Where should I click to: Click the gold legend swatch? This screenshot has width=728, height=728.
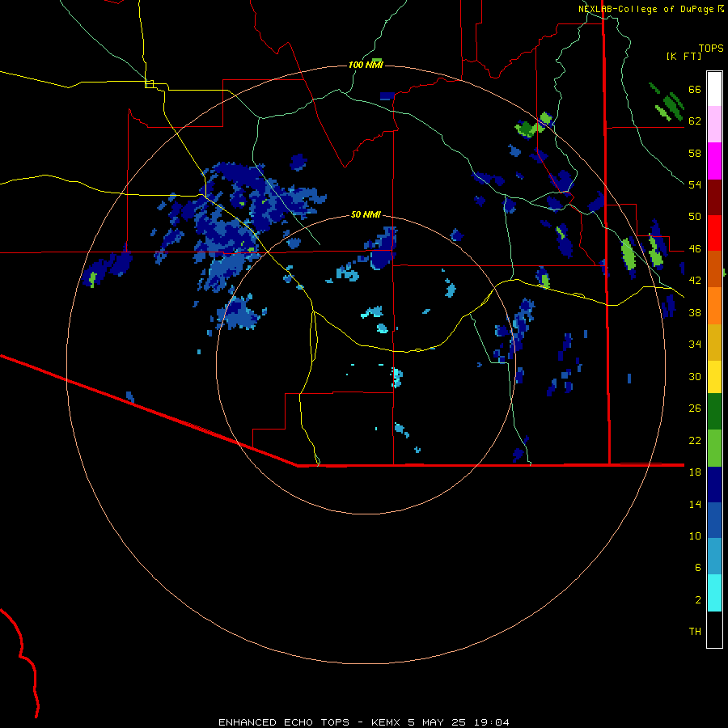(714, 342)
